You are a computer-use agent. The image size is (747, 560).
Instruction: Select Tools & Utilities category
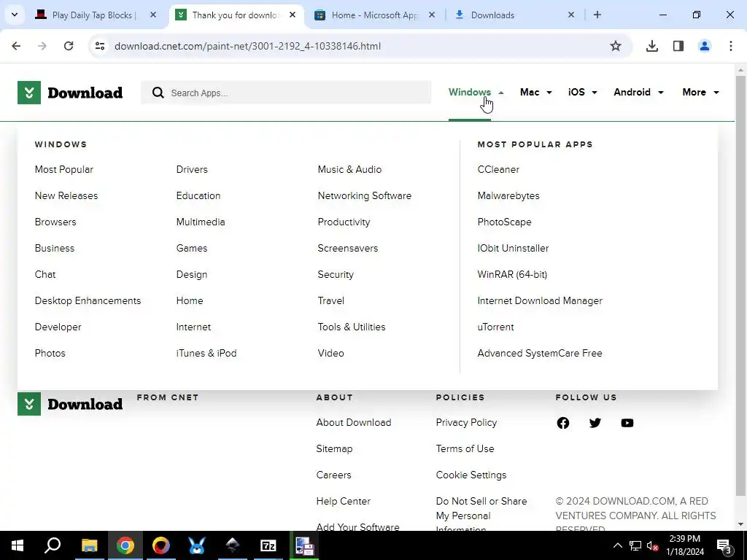pyautogui.click(x=352, y=327)
